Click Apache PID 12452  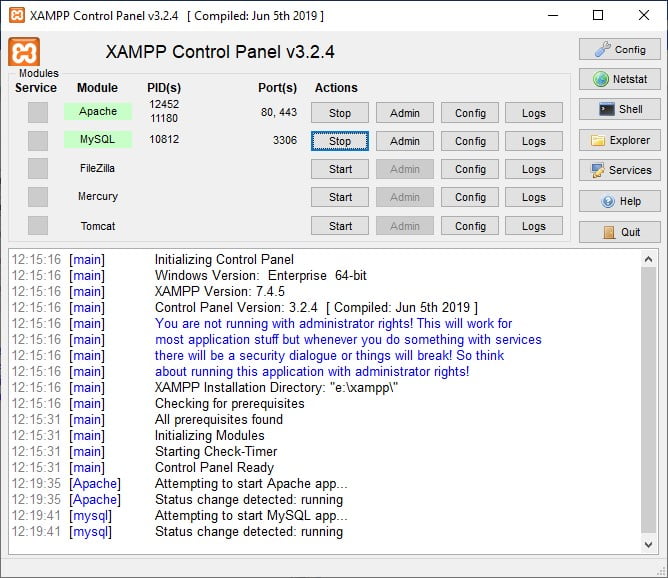pyautogui.click(x=164, y=104)
